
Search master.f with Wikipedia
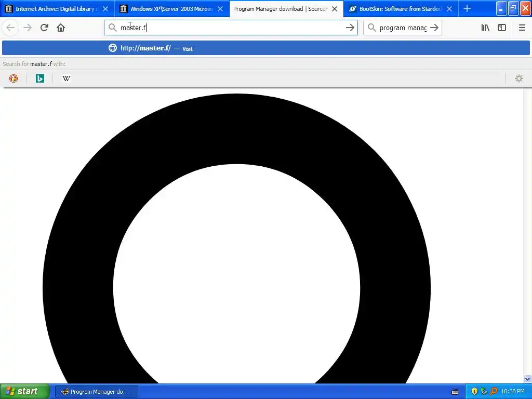tap(66, 79)
